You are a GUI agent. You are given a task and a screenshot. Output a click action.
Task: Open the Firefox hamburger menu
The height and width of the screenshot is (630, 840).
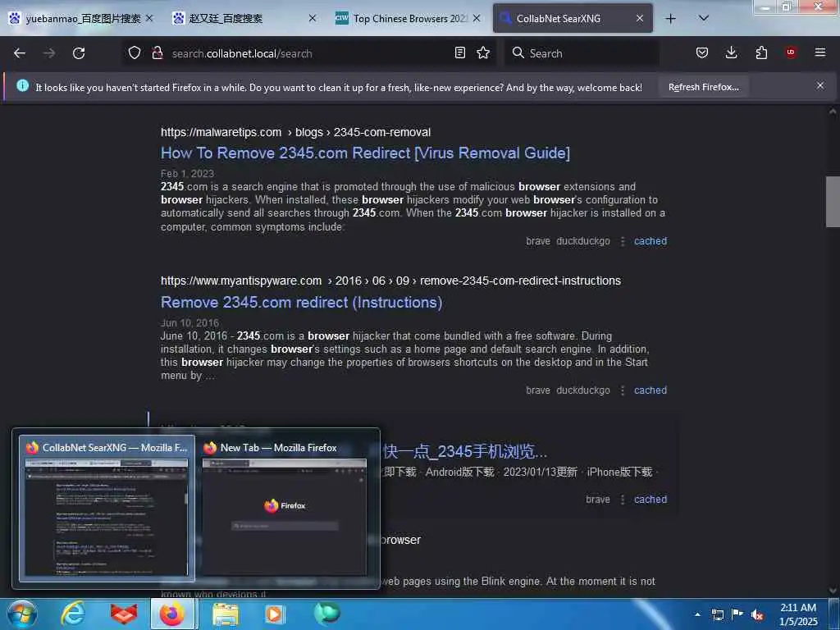820,52
